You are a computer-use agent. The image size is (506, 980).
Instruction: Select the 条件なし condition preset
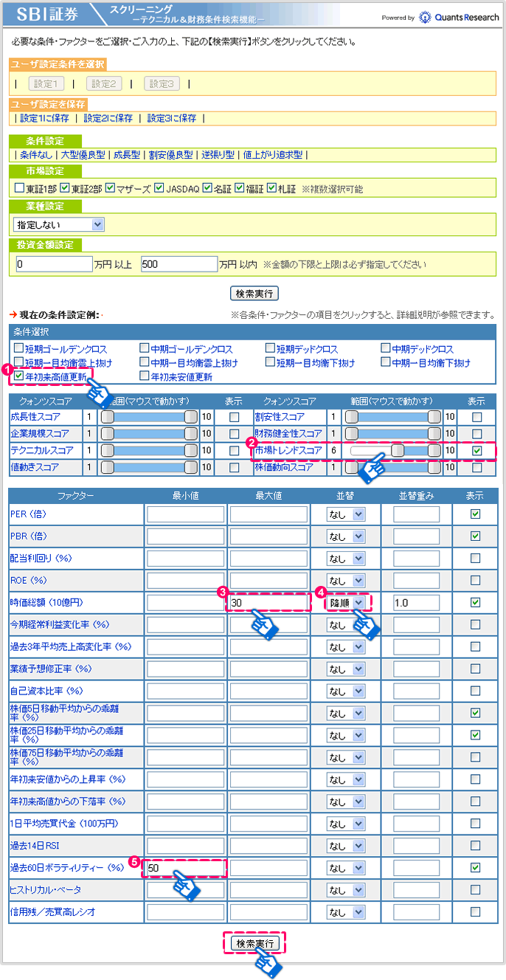click(x=36, y=155)
